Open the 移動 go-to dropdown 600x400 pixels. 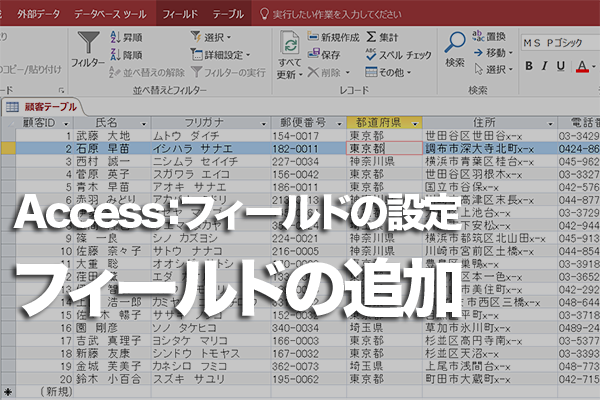493,53
